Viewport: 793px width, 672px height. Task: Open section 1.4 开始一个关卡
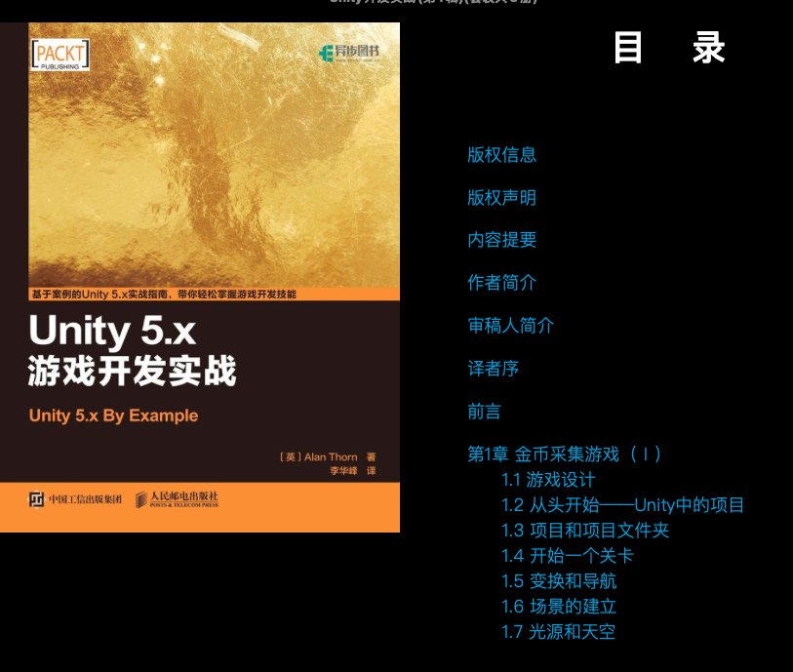[x=568, y=556]
